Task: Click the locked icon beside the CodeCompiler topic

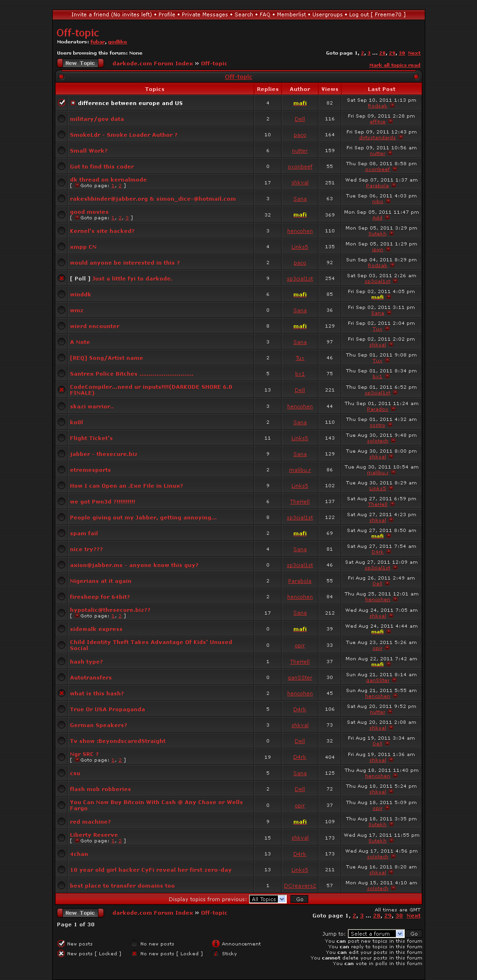Action: [x=62, y=390]
